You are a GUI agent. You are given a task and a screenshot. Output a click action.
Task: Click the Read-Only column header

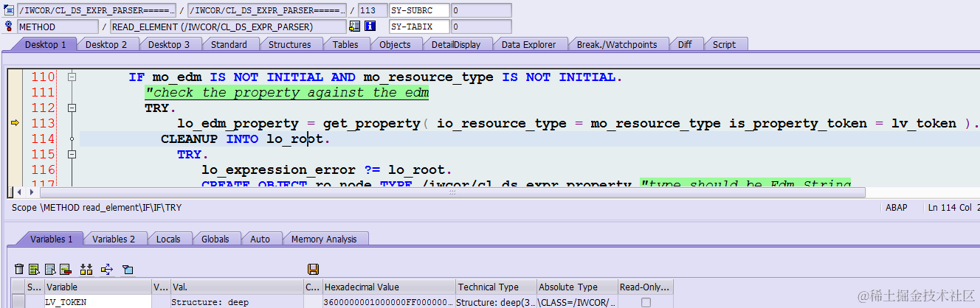646,287
